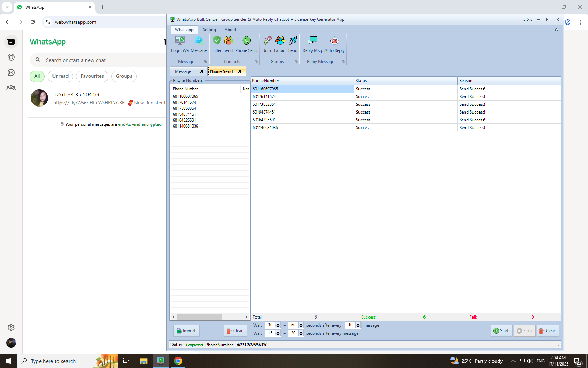
Task: Open WhatsApp Settings gear icon
Action: point(11,327)
